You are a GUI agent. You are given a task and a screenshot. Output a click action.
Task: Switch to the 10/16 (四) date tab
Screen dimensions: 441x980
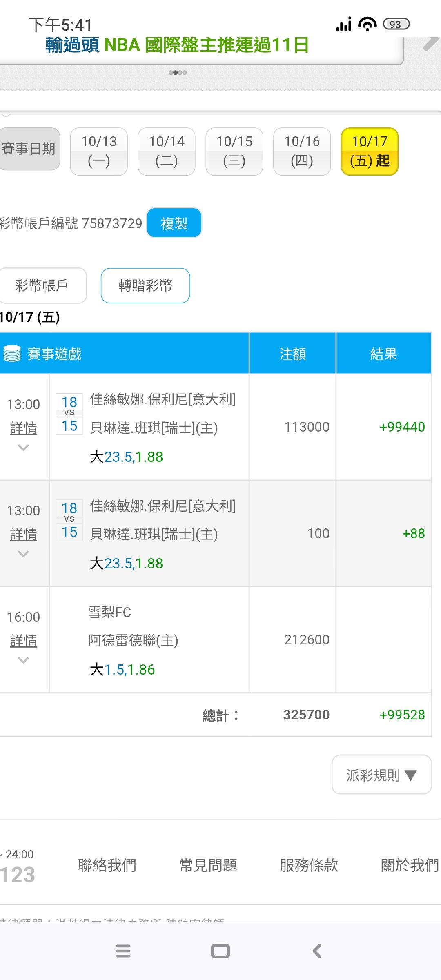(302, 151)
